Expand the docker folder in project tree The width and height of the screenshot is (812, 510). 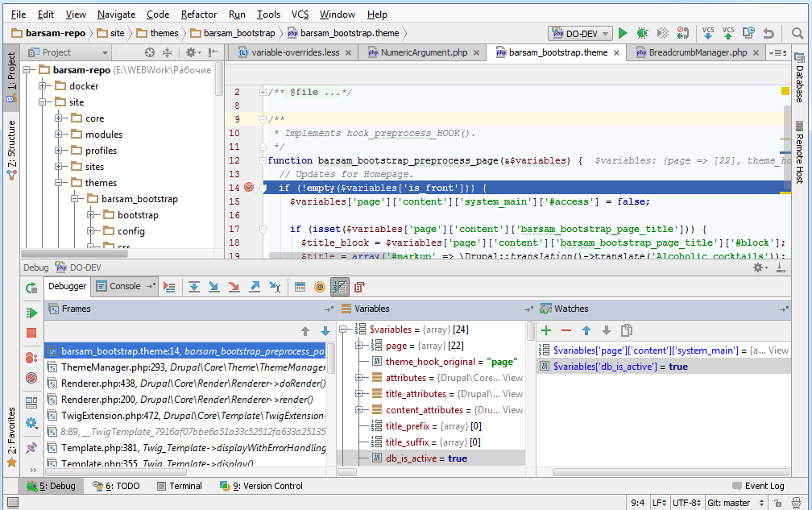(x=43, y=86)
